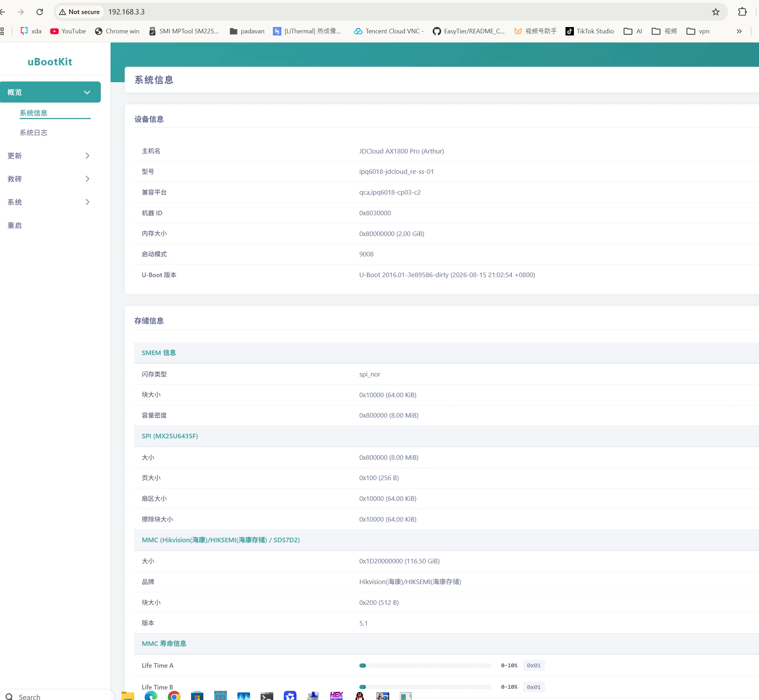Reload the page with the refresh icon
This screenshot has height=700, width=759.
pos(40,12)
